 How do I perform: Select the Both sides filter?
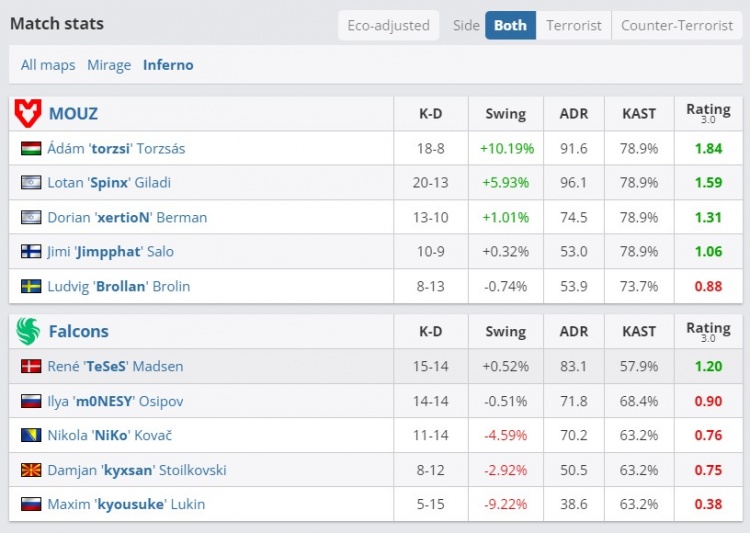(510, 25)
